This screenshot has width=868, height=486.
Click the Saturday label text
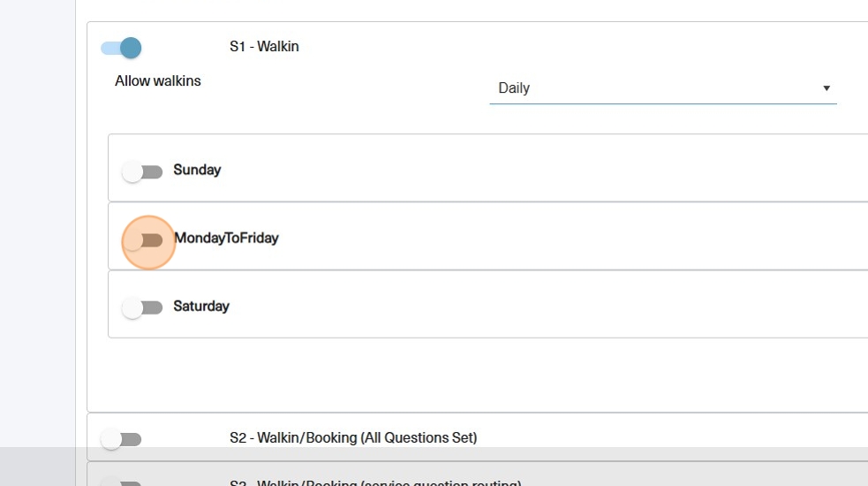[x=201, y=307]
